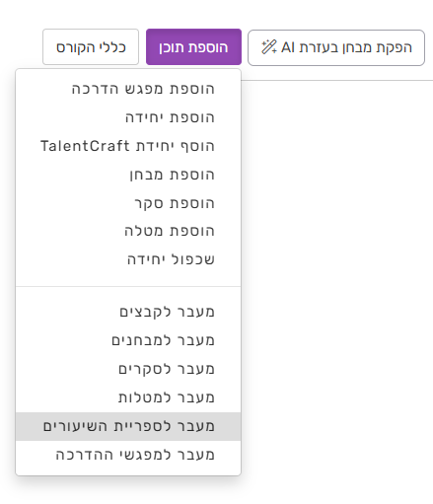Toggle the purple הוספת תוכן dropdown button
Image resolution: width=433 pixels, height=504 pixels.
(x=193, y=47)
